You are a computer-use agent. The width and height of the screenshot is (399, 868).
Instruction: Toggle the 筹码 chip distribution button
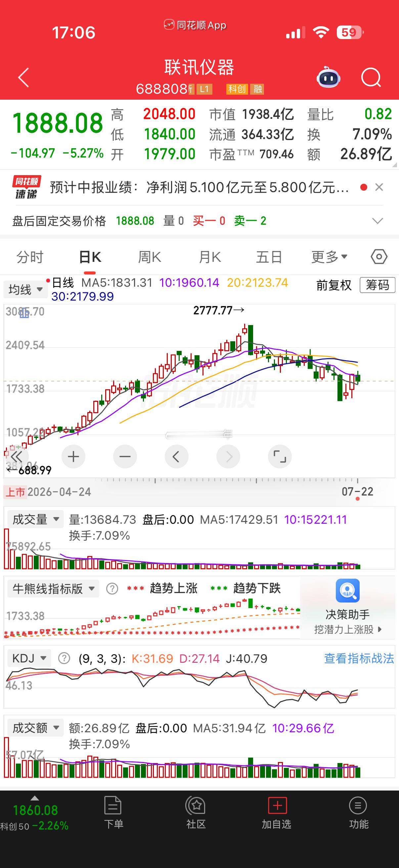pos(377,285)
